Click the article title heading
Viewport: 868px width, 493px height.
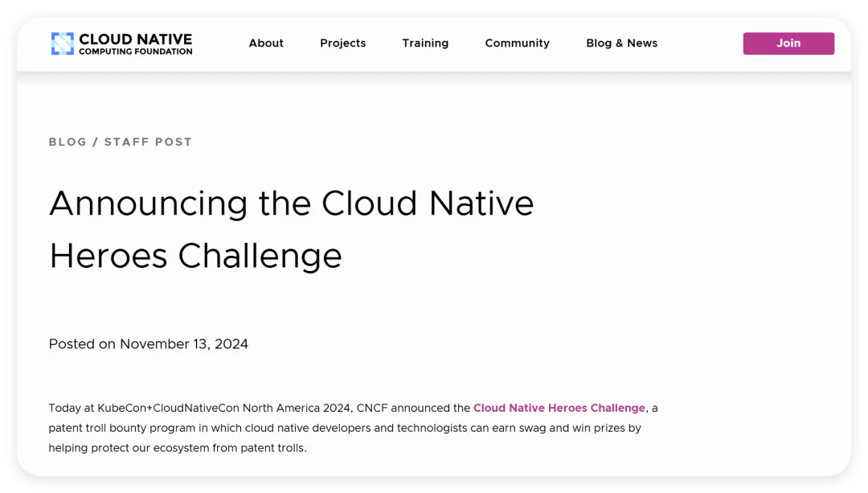[x=291, y=229]
